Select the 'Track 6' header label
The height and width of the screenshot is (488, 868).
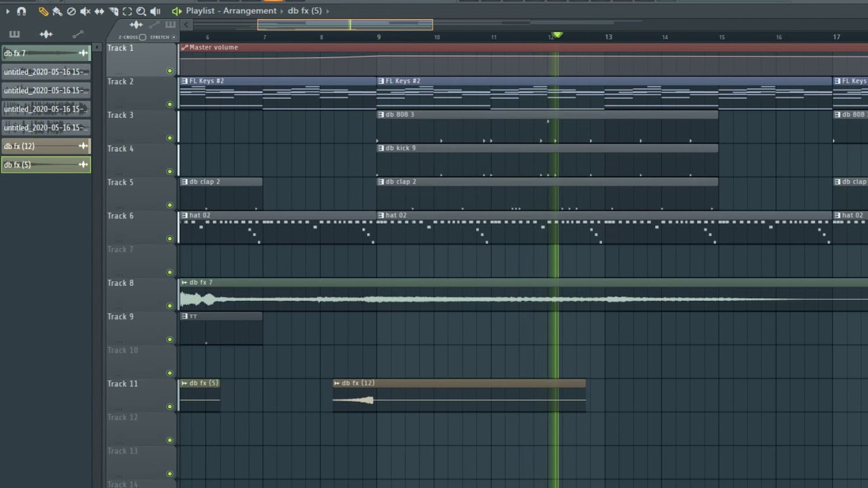pos(121,216)
